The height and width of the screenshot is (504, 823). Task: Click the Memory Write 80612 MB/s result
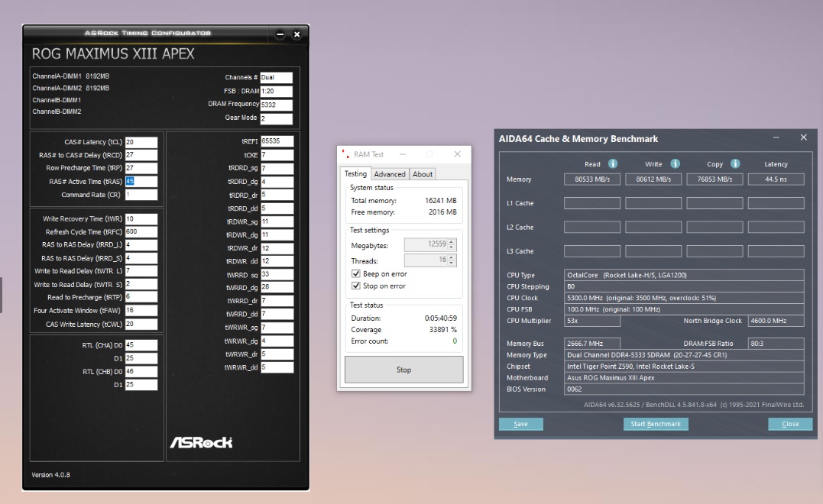(x=653, y=179)
